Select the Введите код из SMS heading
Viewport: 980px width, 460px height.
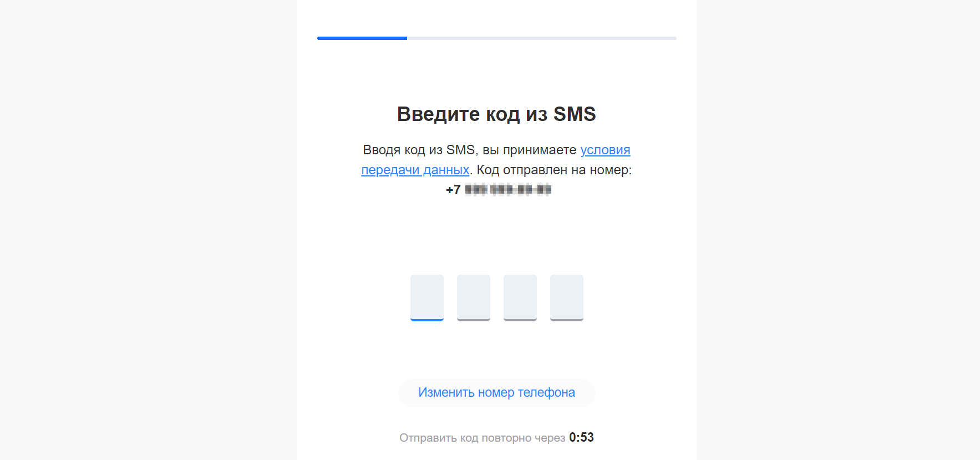point(496,114)
